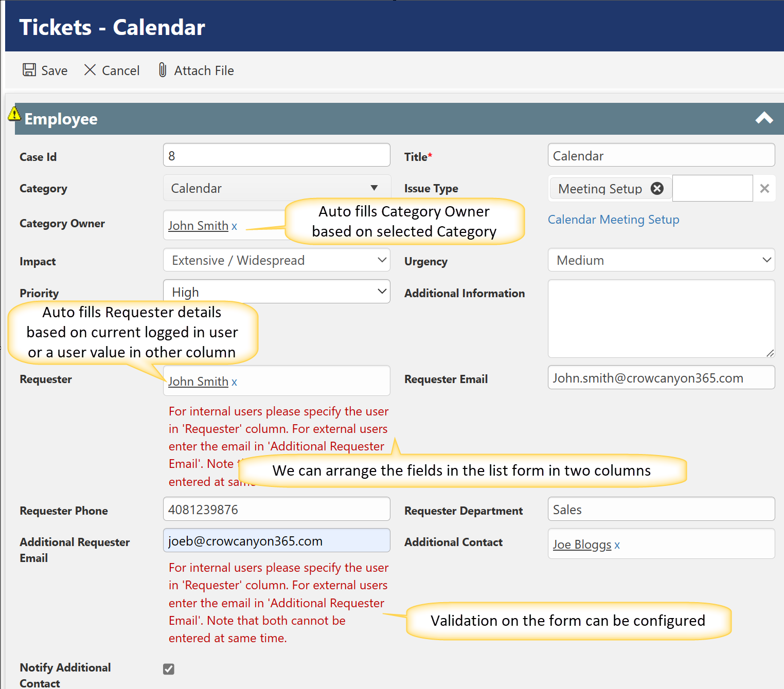Open John Smith link in Category Owner
This screenshot has height=689, width=784.
click(198, 226)
